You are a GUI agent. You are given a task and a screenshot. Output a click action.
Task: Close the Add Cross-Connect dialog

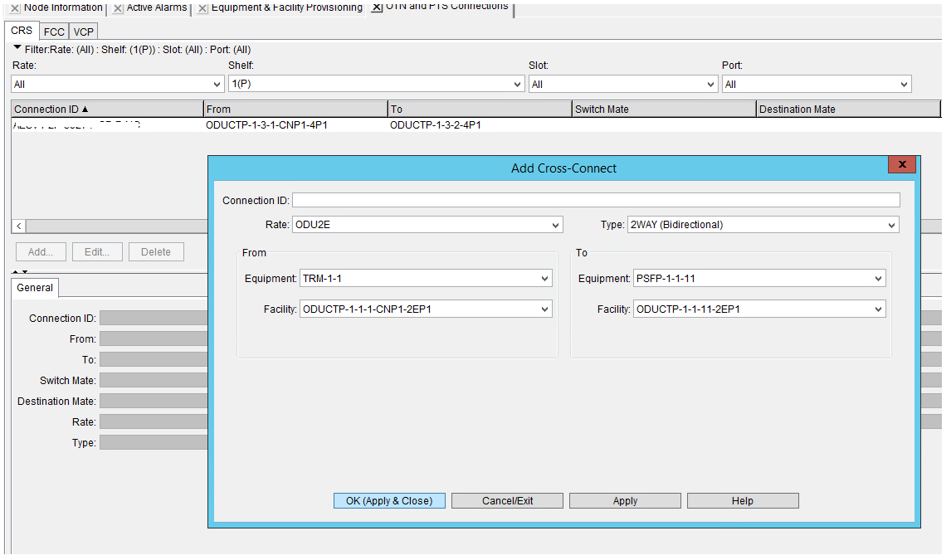pos(901,164)
